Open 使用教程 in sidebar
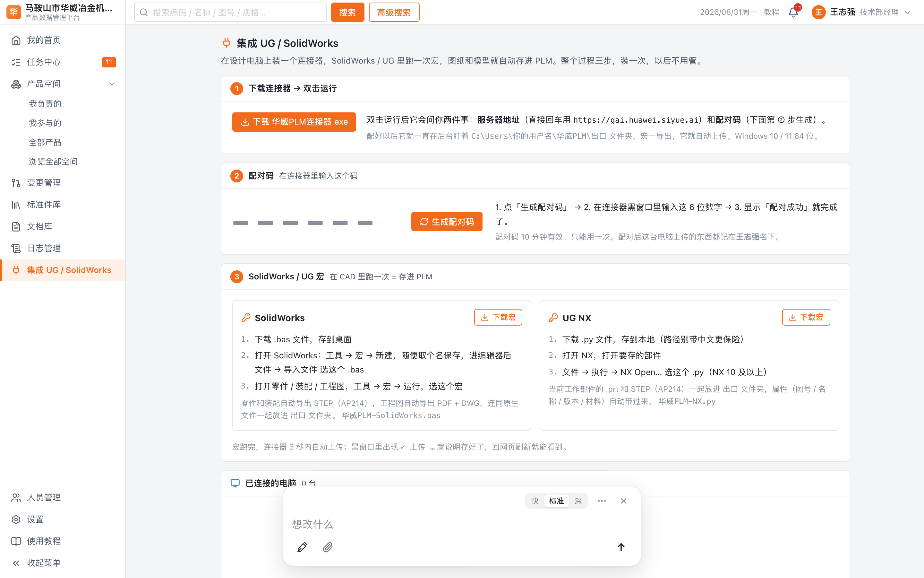This screenshot has width=924, height=578. coord(63,541)
